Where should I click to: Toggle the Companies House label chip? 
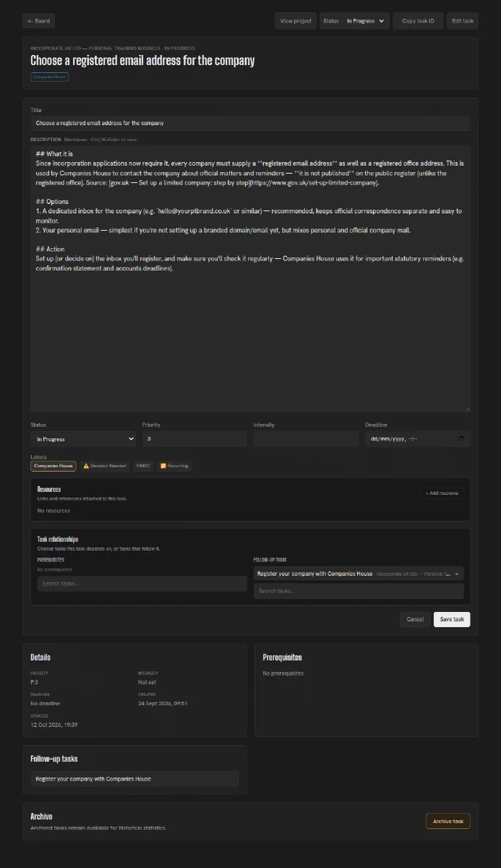click(53, 466)
